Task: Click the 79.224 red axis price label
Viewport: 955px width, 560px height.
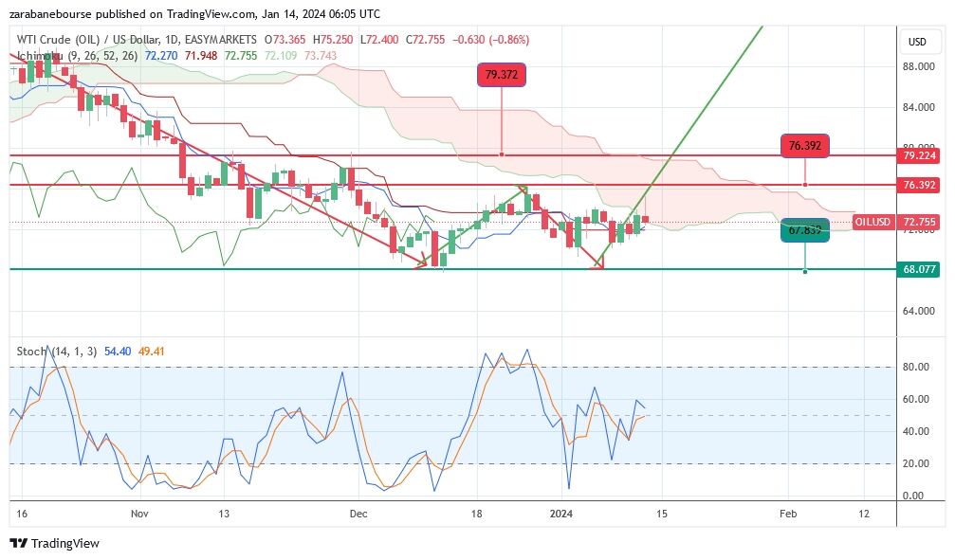Action: point(920,155)
